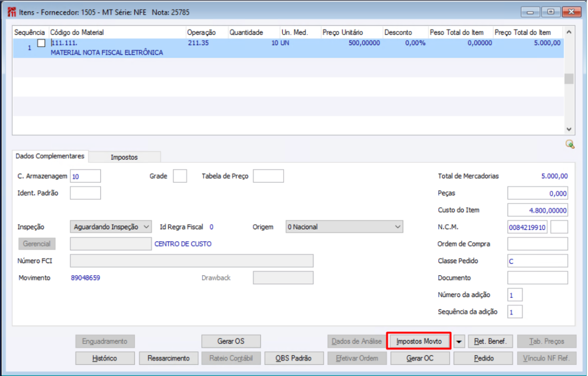588x376 pixels.
Task: Click the Gerar OC button
Action: coord(420,358)
